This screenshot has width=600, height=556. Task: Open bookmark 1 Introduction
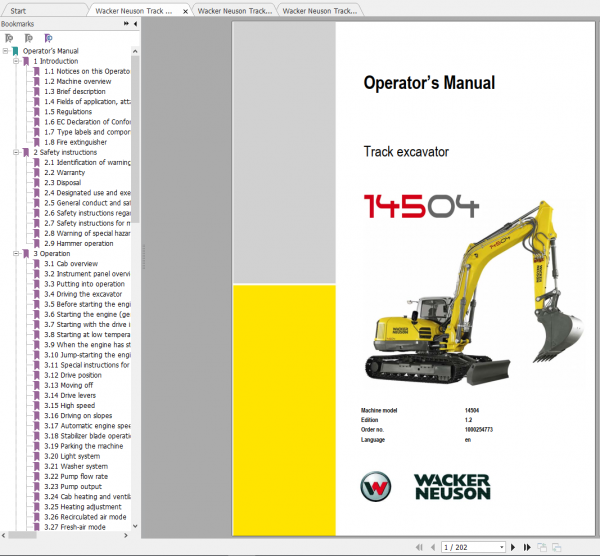pyautogui.click(x=56, y=61)
